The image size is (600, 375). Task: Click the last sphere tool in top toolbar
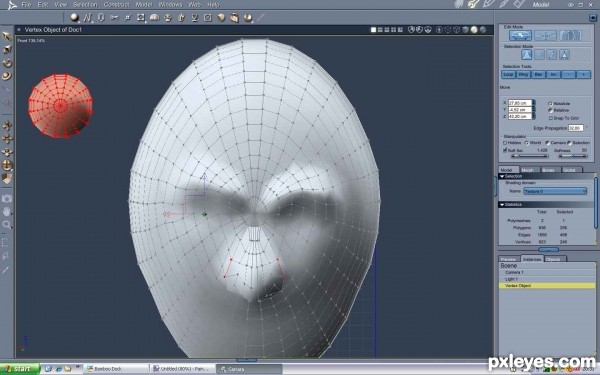pyautogui.click(x=248, y=18)
